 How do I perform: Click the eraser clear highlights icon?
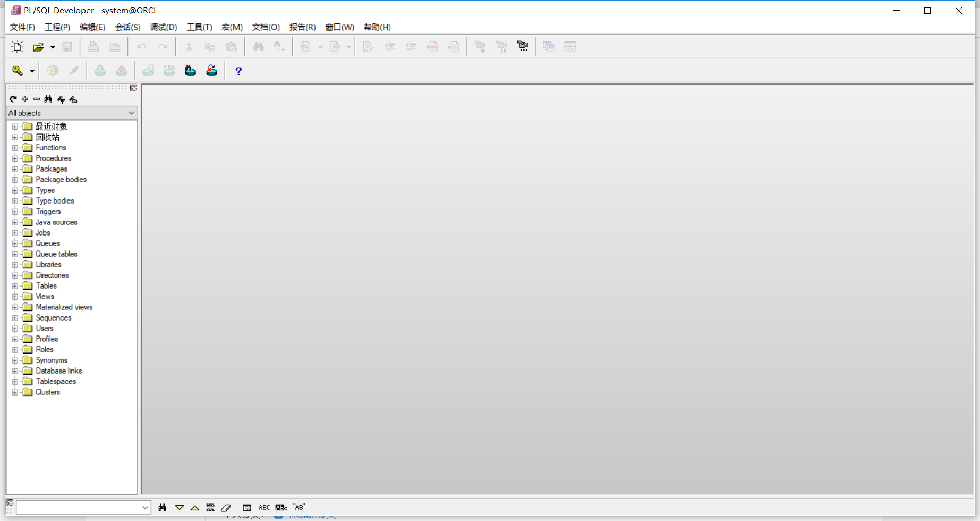click(x=226, y=508)
